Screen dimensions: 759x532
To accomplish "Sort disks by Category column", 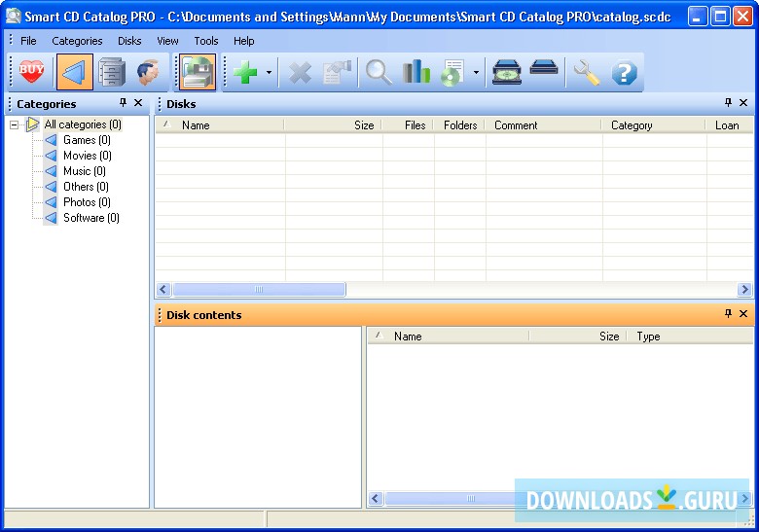I will coord(654,125).
